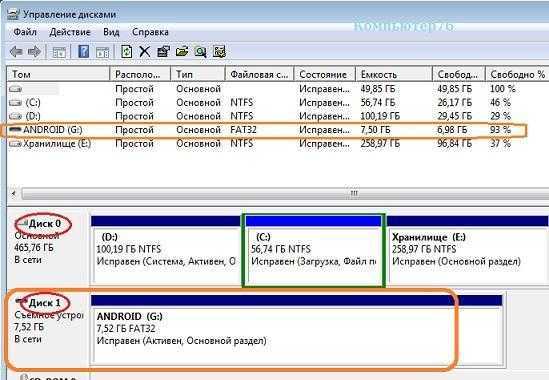
Task: Click the 26,17 ГБ free space cell
Action: click(x=454, y=103)
